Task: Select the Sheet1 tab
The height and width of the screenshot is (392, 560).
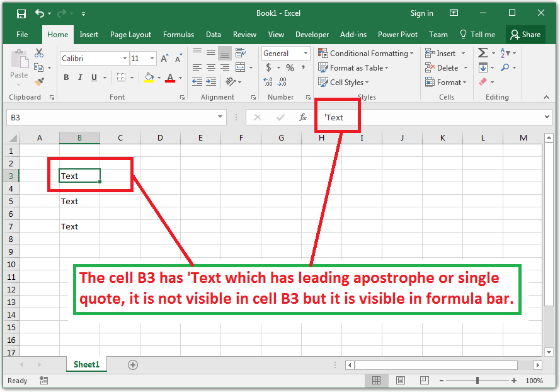Action: click(x=86, y=364)
